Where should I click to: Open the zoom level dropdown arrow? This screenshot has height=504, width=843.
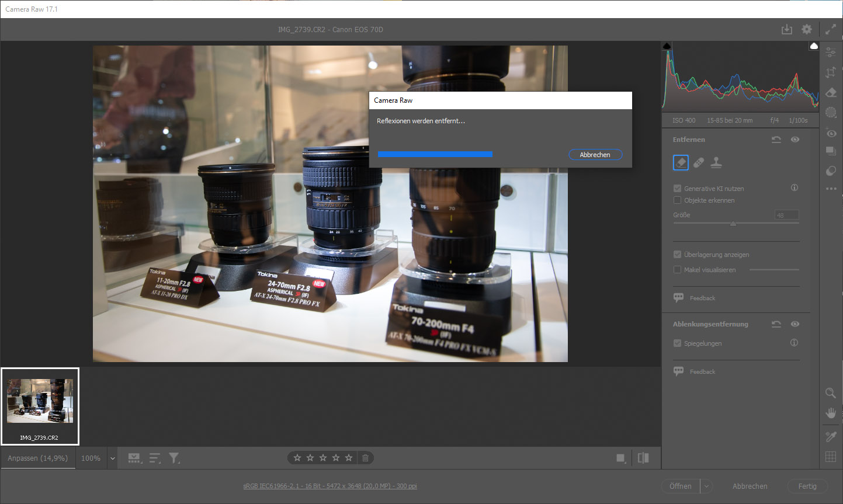113,458
